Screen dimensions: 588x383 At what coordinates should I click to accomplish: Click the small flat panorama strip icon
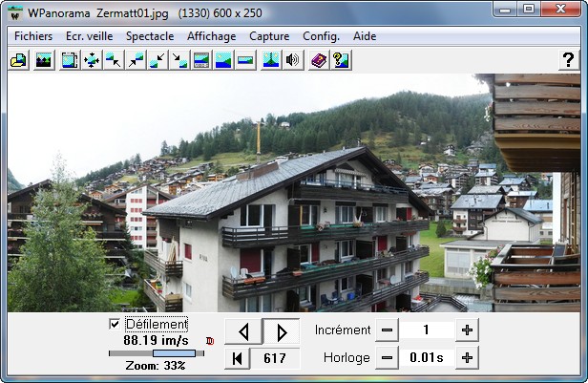(245, 60)
